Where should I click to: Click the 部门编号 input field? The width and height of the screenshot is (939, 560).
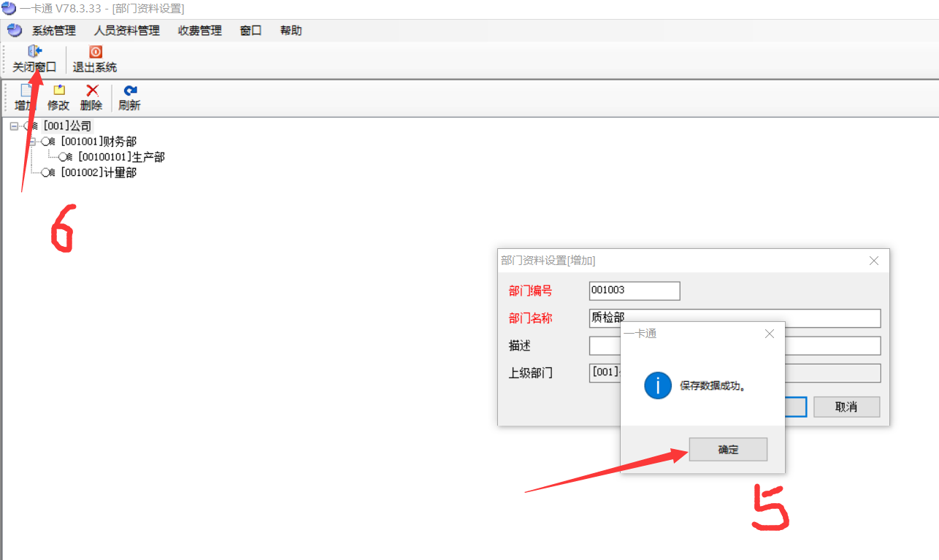(634, 291)
